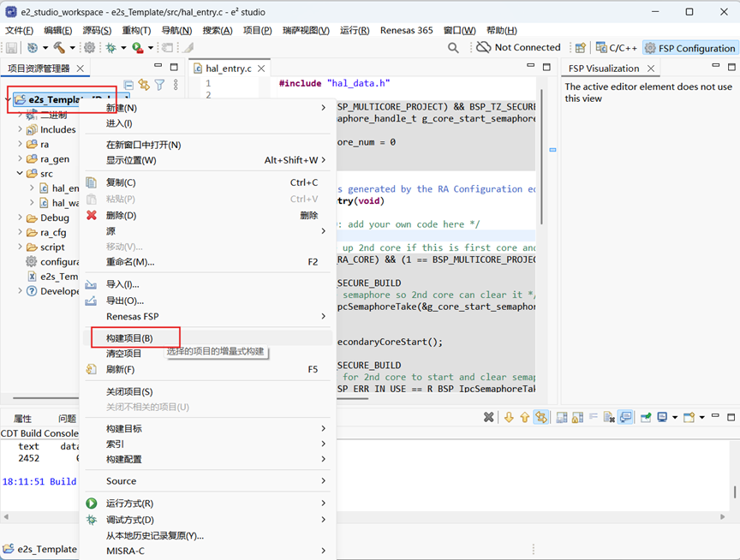Maximize the hal_entry.c editor area
Viewport: 740px width, 560px height.
point(546,67)
